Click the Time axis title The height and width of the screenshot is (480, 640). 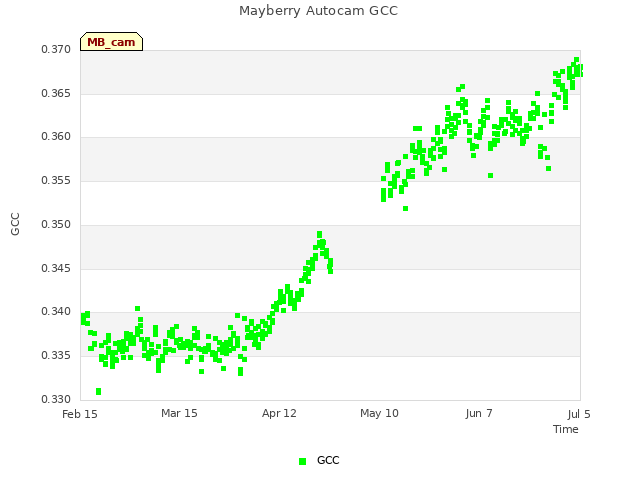[566, 429]
